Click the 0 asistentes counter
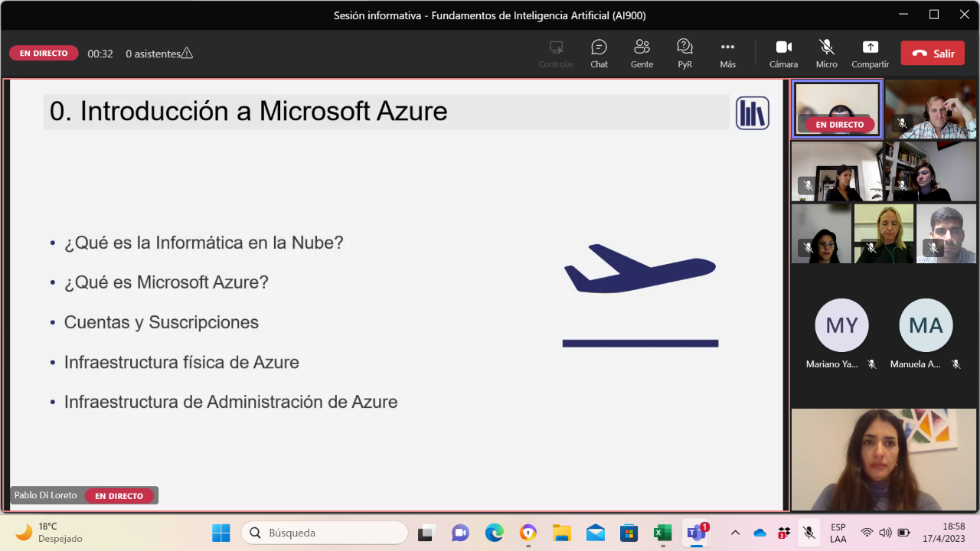Image resolution: width=980 pixels, height=551 pixels. 153,54
